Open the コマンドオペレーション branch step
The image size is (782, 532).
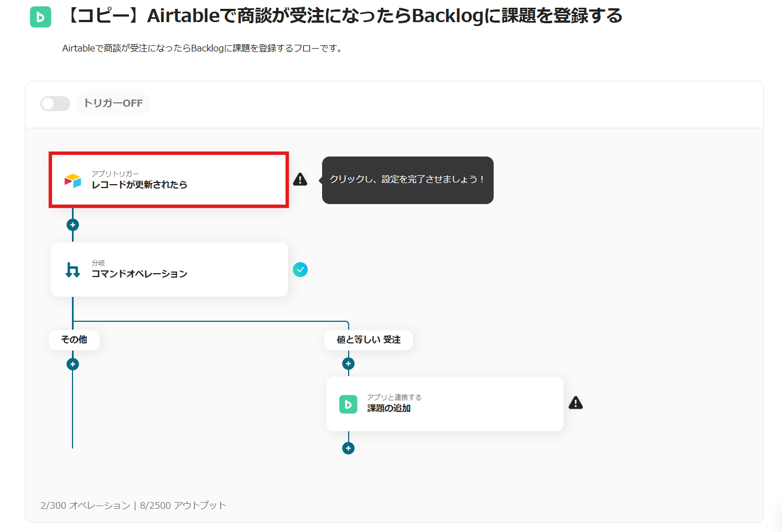pyautogui.click(x=169, y=269)
